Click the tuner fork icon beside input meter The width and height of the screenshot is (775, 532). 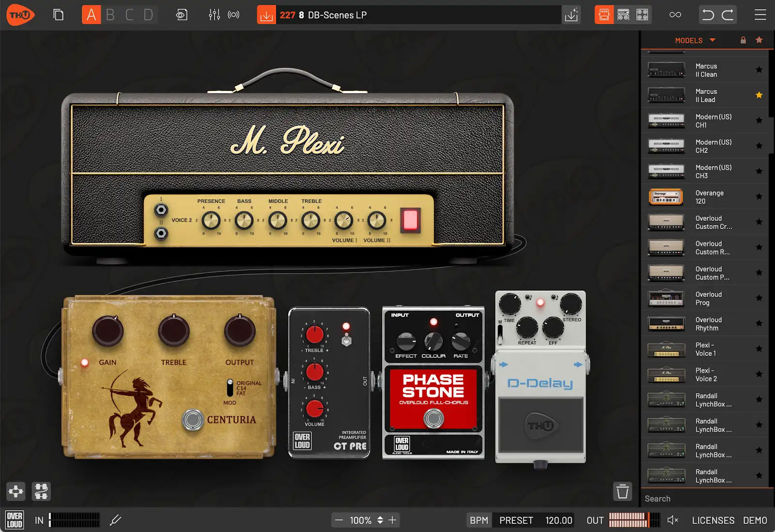115,520
